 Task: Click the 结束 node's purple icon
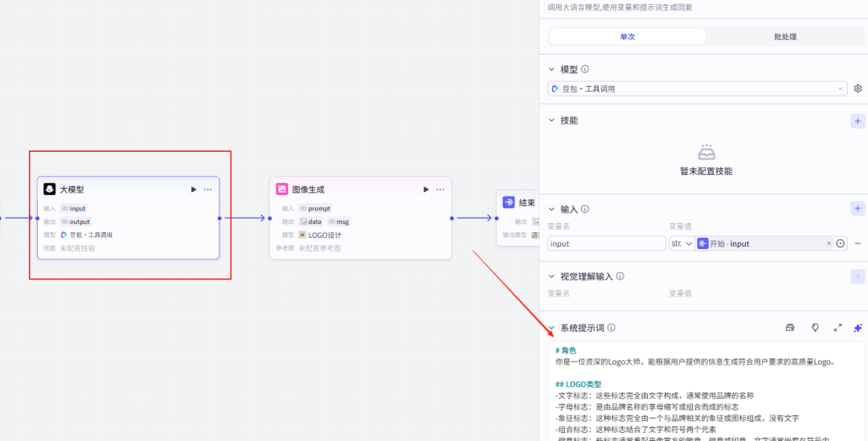509,202
